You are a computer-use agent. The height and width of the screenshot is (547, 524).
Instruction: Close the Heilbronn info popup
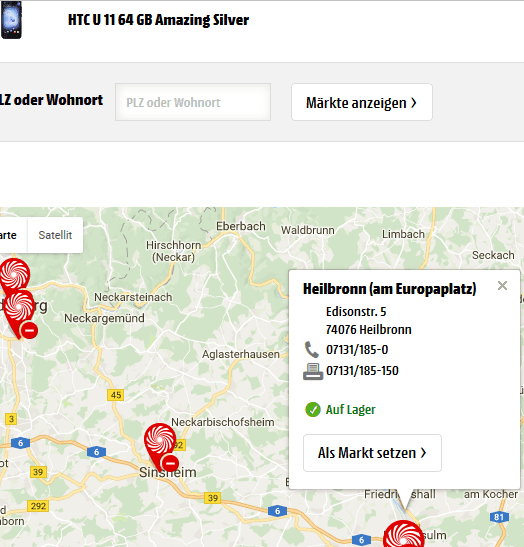click(x=502, y=286)
